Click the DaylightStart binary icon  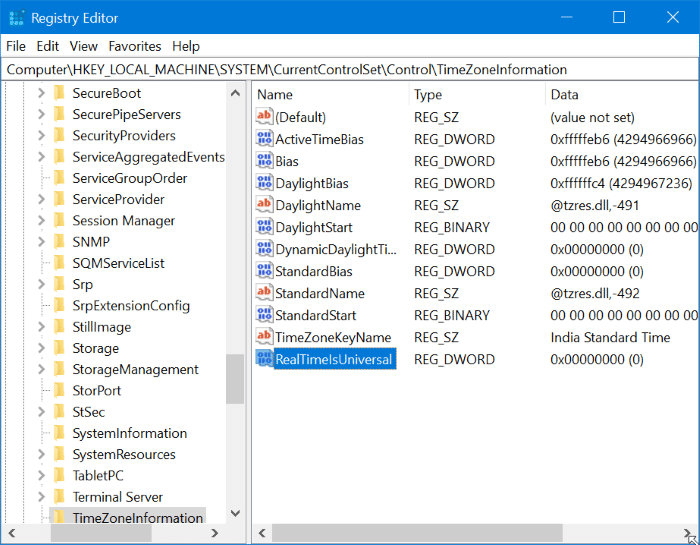[264, 227]
